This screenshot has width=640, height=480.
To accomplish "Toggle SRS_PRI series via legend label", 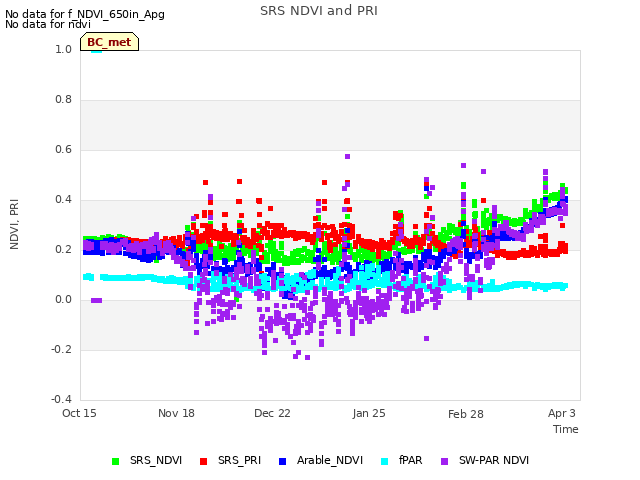I will point(239,460).
